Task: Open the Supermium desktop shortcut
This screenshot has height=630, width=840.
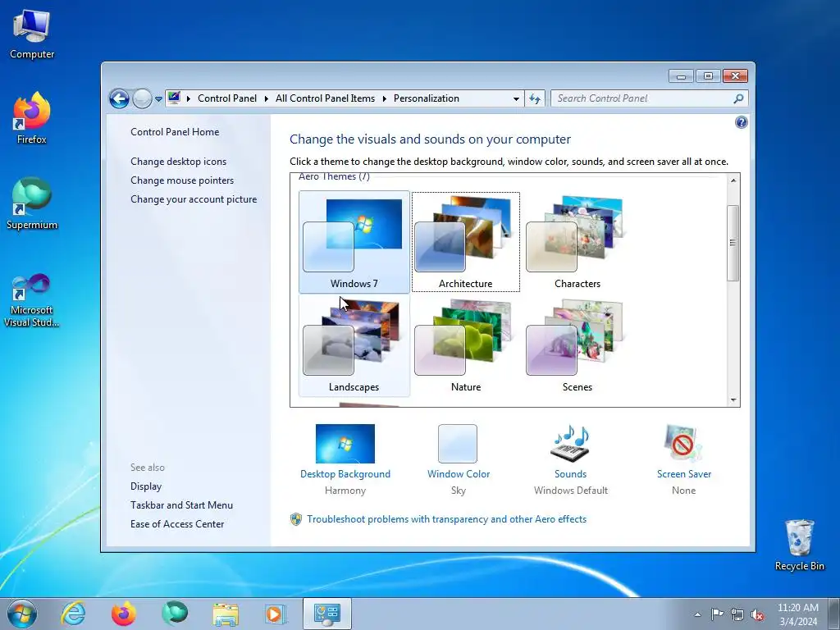Action: pos(32,203)
